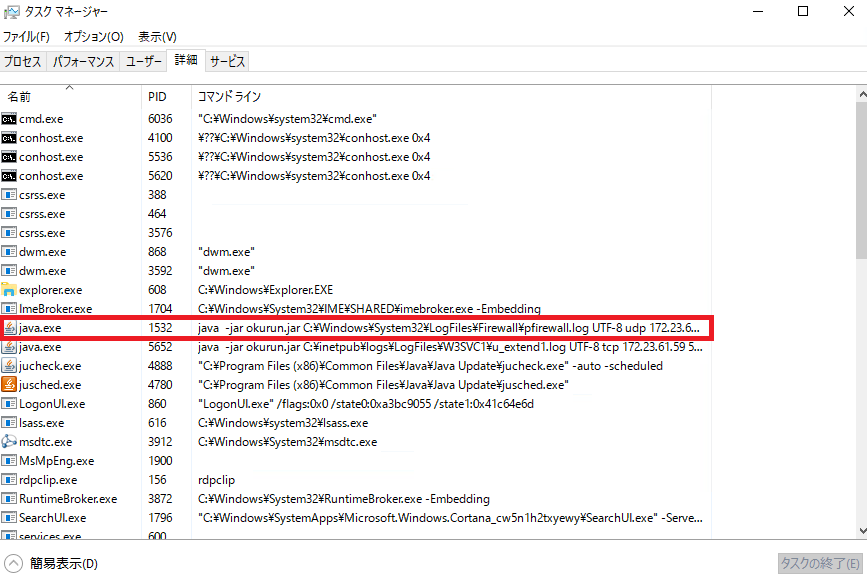Image resolution: width=867 pixels, height=584 pixels.
Task: Select the lsass.exe process name
Action: [x=41, y=423]
